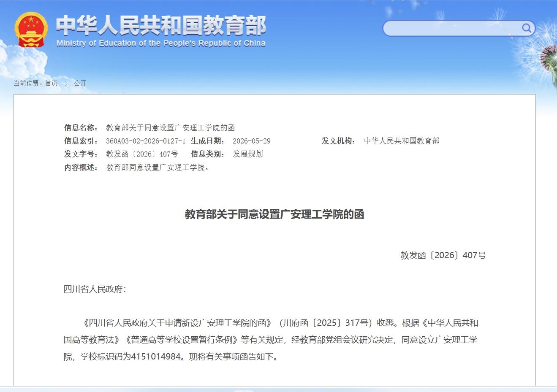Select the 信息名称 value 教育部关于同意设置广安理工学院的函
This screenshot has width=557, height=392.
click(170, 128)
